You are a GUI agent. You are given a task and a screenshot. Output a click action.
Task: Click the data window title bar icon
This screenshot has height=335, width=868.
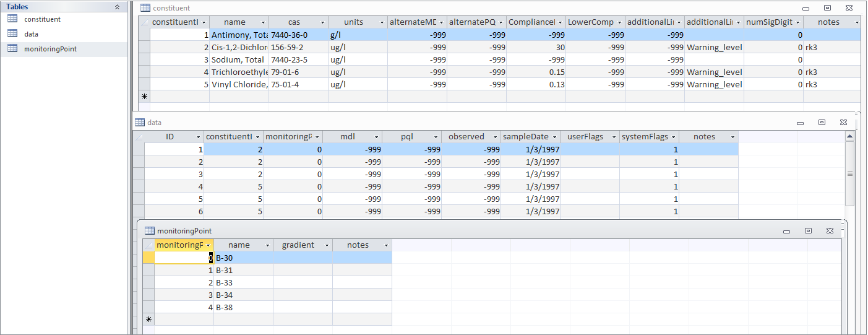pyautogui.click(x=140, y=123)
